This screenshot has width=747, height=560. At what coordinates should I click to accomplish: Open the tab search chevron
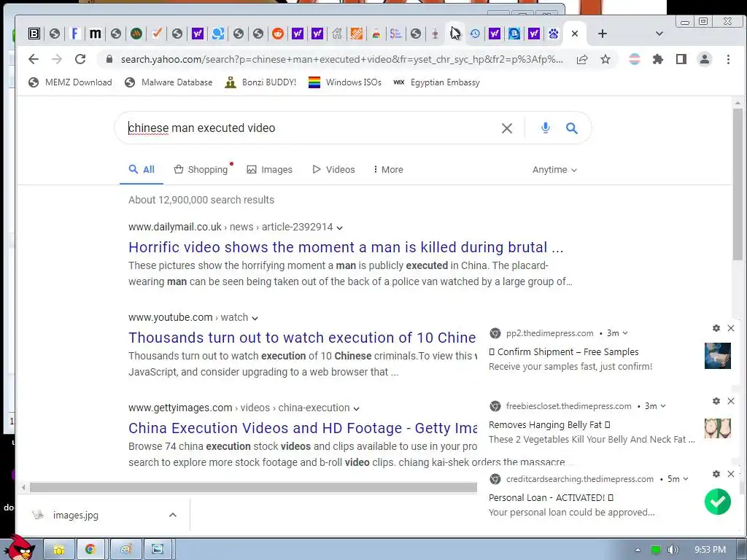(x=659, y=34)
